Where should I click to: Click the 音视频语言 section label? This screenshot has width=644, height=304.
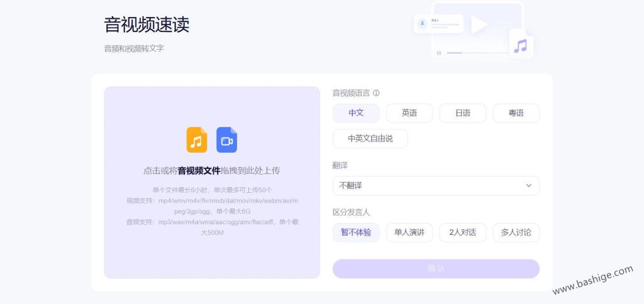[351, 93]
